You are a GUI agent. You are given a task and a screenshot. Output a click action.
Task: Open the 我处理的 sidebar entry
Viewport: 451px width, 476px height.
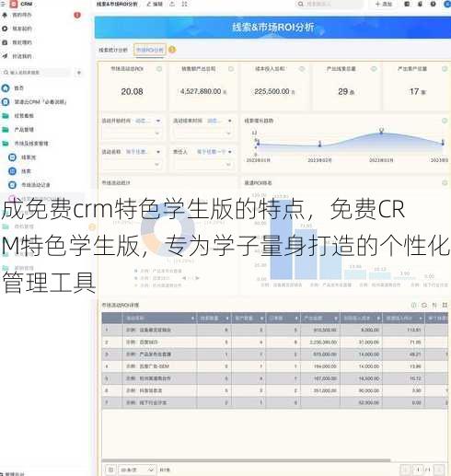(x=22, y=42)
